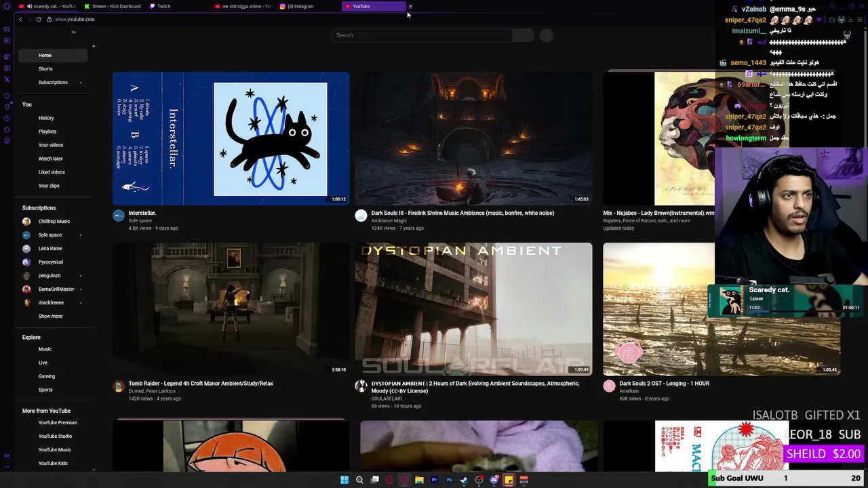Switch to the aw shit anime tab
Viewport: 868px width, 488px height.
click(x=243, y=6)
